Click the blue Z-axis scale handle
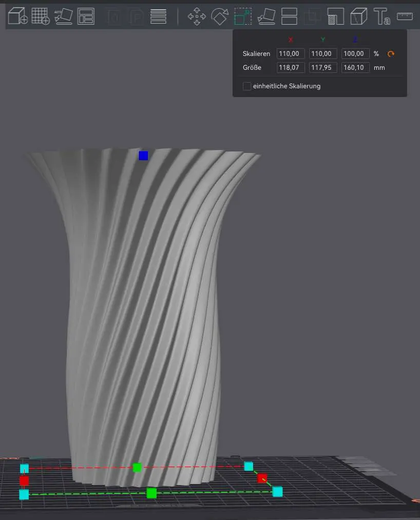 pyautogui.click(x=143, y=156)
